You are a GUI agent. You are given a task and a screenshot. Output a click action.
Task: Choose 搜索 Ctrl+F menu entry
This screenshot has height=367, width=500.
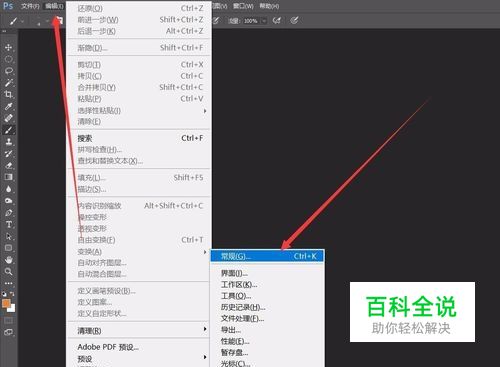139,138
